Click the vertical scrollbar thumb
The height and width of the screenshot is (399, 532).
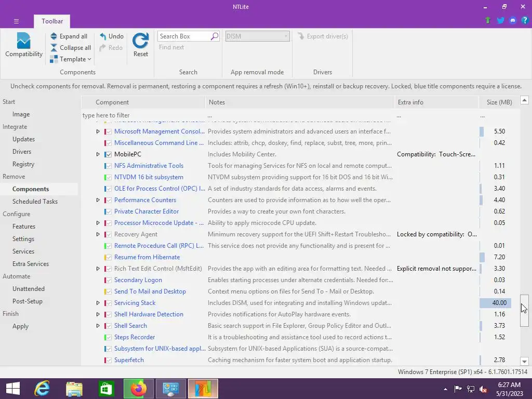[525, 311]
